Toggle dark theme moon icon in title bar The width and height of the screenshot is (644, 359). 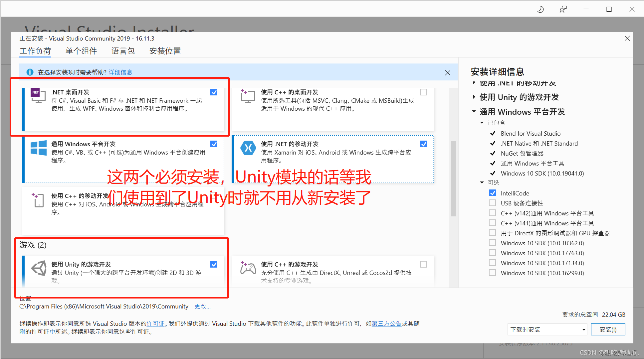(540, 9)
